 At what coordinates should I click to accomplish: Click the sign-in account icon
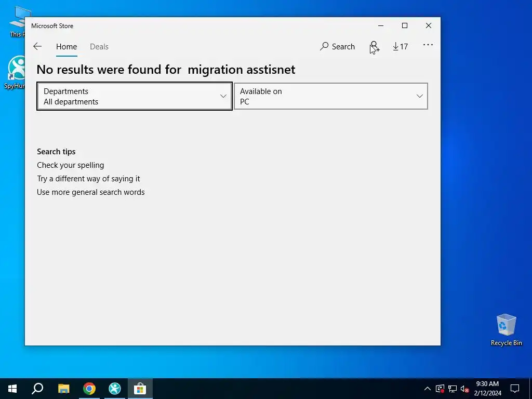[374, 46]
